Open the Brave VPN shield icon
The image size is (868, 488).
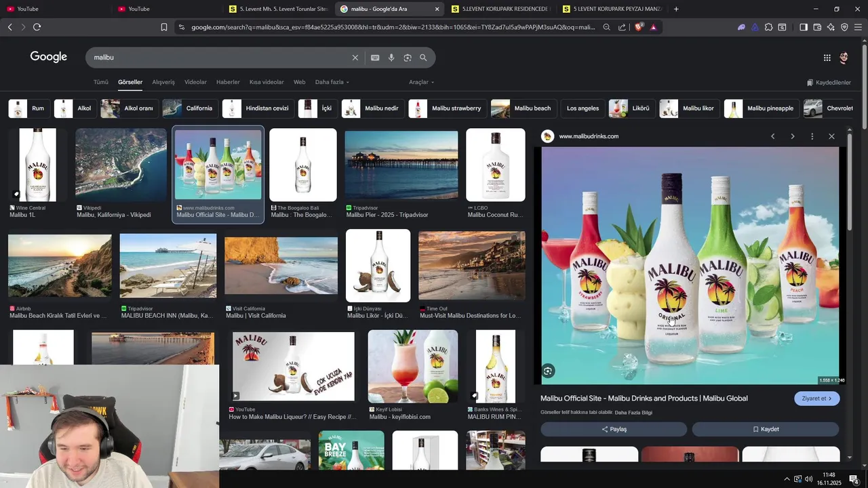pos(844,27)
